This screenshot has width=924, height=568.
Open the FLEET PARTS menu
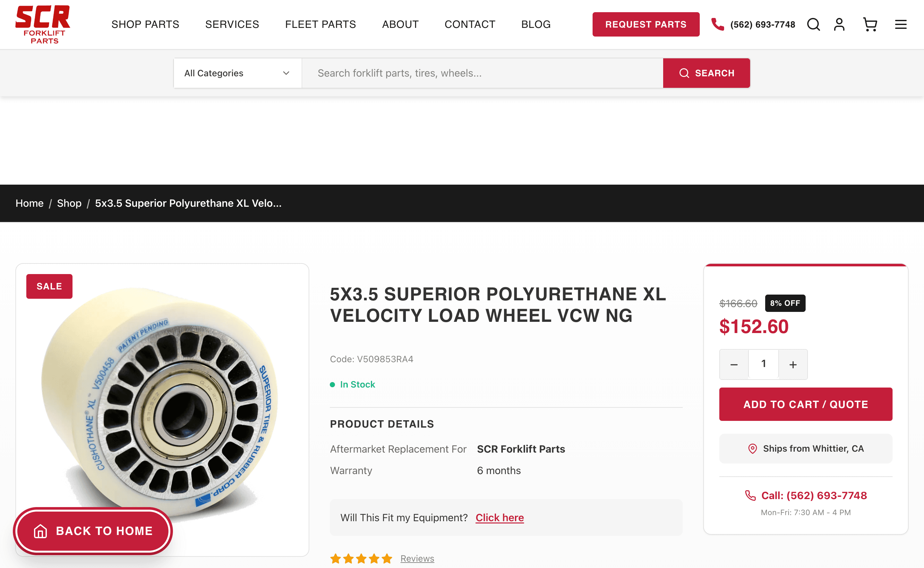coord(320,24)
